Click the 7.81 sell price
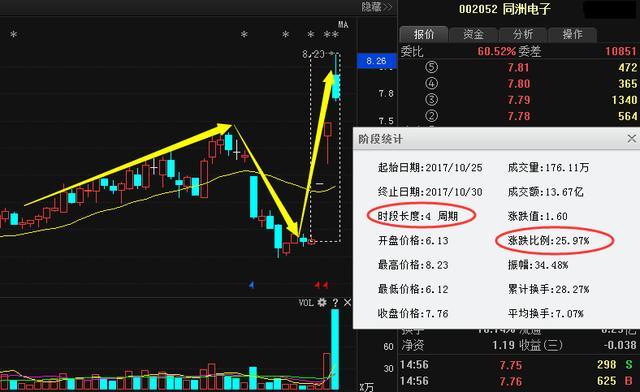The image size is (640, 392). coord(518,67)
